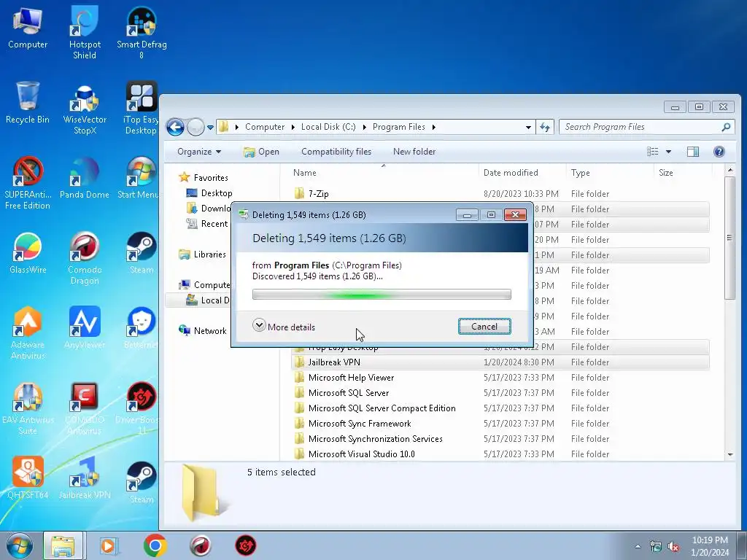Click Open in Explorer toolbar
747x560 pixels.
pos(262,152)
